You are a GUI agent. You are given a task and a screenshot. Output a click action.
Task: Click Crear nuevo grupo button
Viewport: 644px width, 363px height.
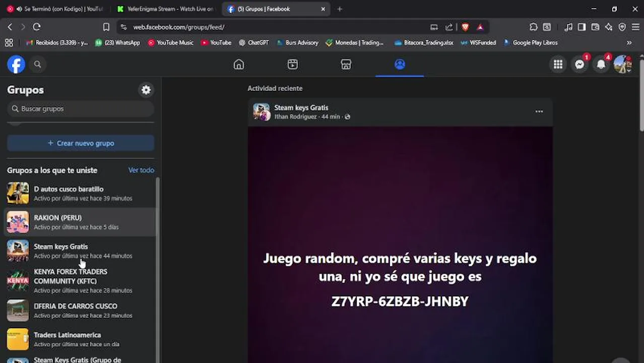(x=81, y=143)
